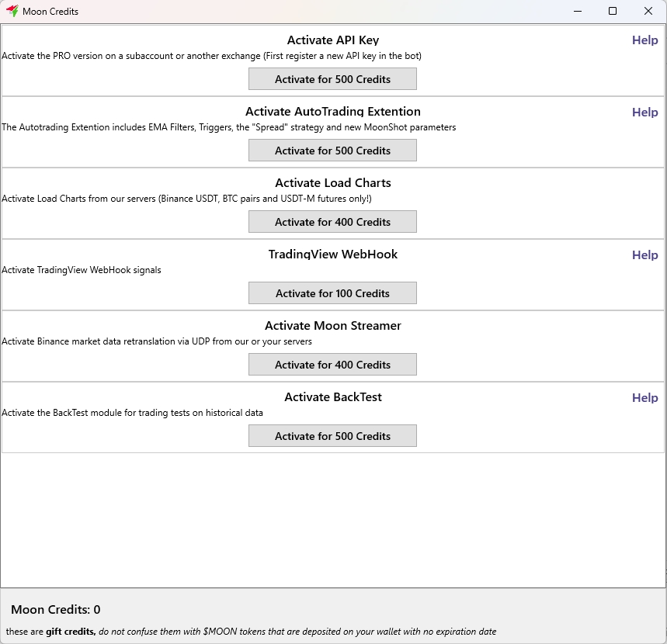
Task: Activate Moon Streamer for 400 Credits
Action: click(x=332, y=365)
